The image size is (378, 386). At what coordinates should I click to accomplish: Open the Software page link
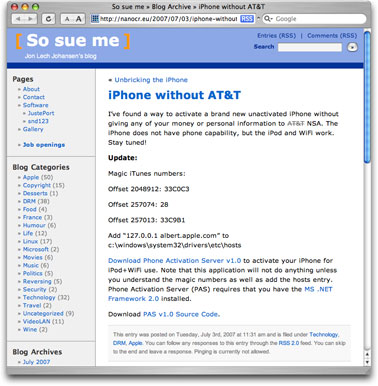35,105
